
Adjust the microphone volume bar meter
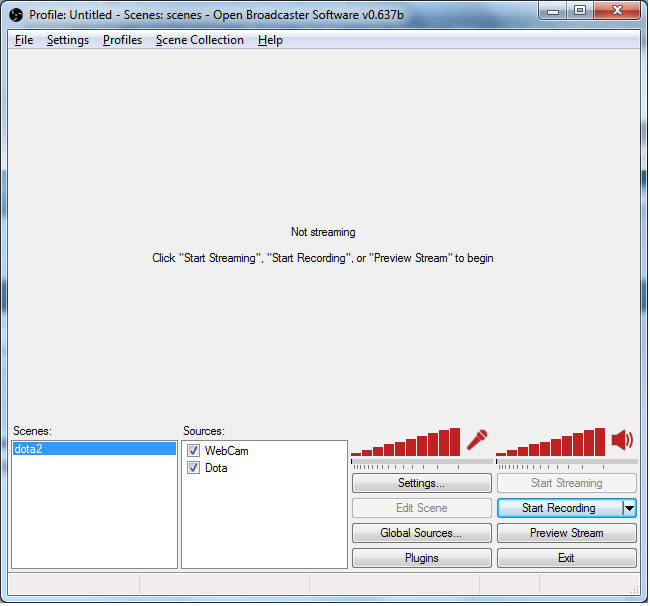(406, 443)
